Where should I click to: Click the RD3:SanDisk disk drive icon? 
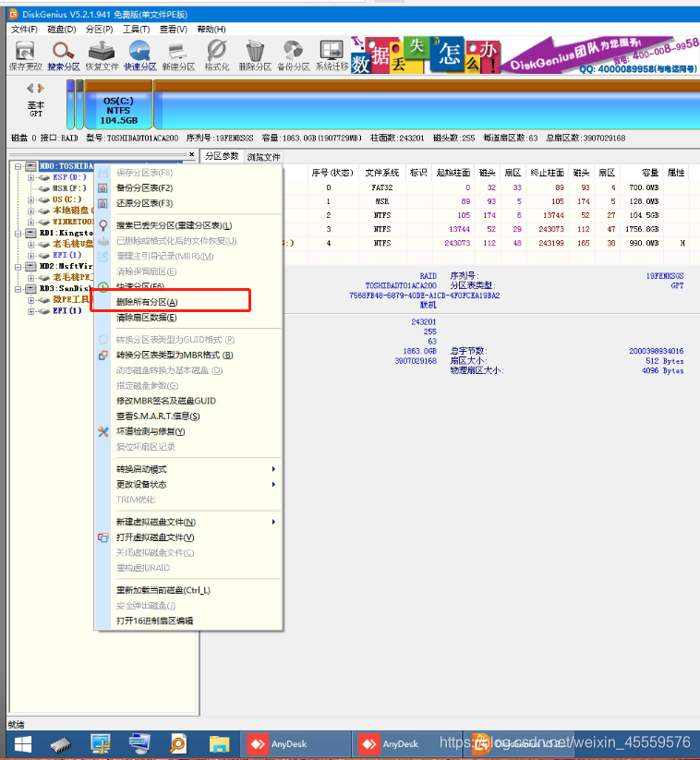click(31, 289)
